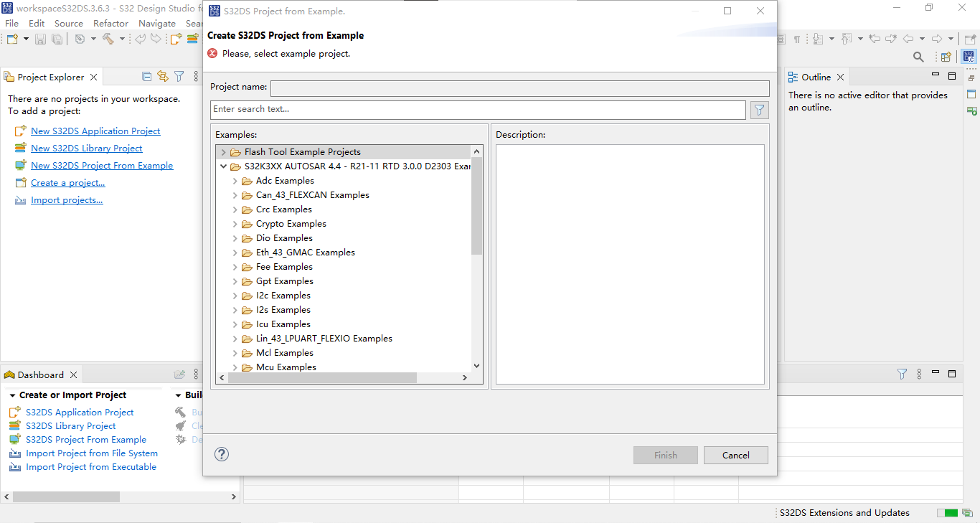This screenshot has height=523, width=980.
Task: Select the Outline tab
Action: pyautogui.click(x=816, y=77)
